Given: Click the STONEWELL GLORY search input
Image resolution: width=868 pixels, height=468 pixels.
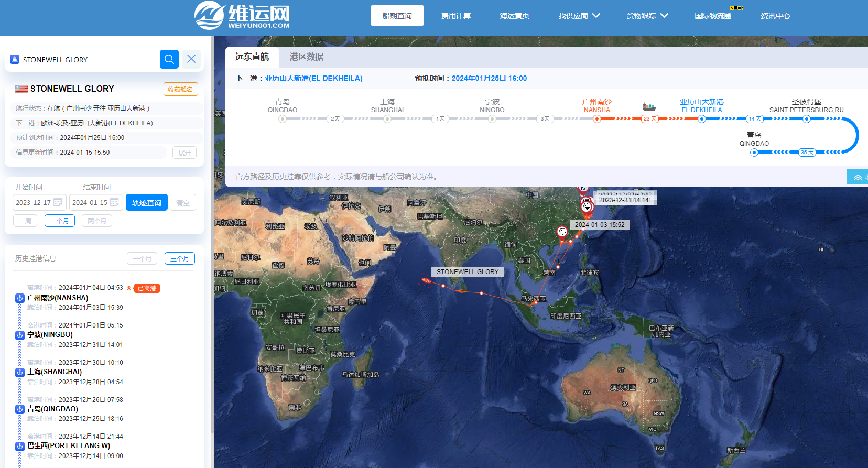Looking at the screenshot, I should click(89, 59).
